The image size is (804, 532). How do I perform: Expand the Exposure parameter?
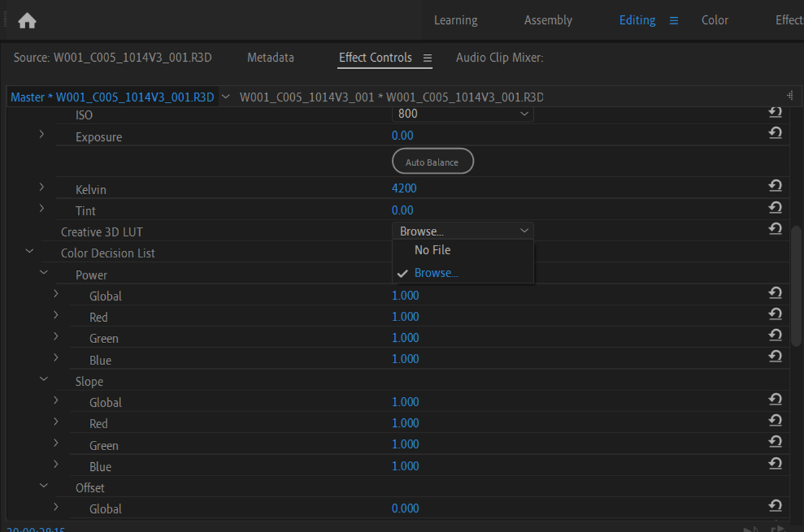(x=41, y=134)
